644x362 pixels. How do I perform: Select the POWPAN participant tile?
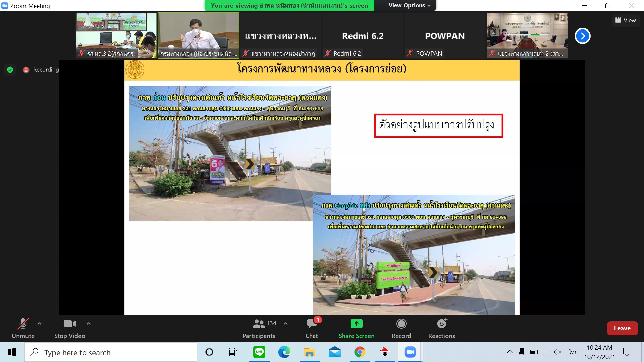tap(445, 36)
